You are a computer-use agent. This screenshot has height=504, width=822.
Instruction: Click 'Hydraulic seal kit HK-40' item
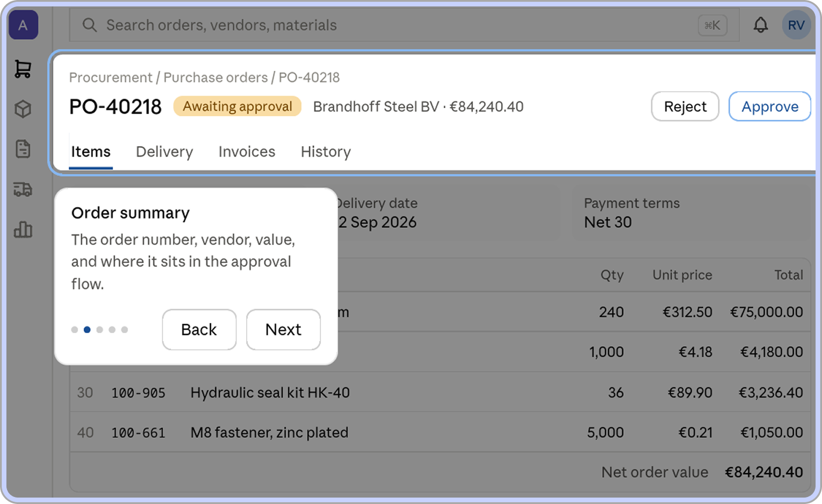pyautogui.click(x=270, y=392)
